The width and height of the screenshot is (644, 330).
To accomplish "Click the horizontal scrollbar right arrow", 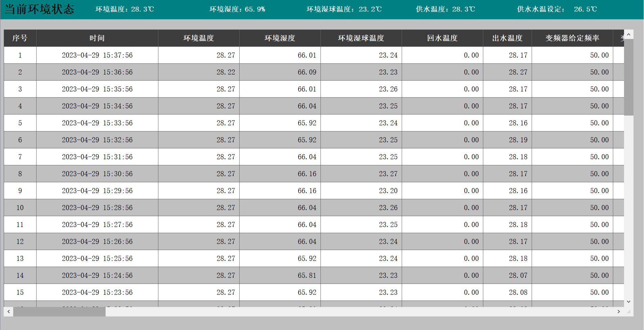I will point(619,311).
